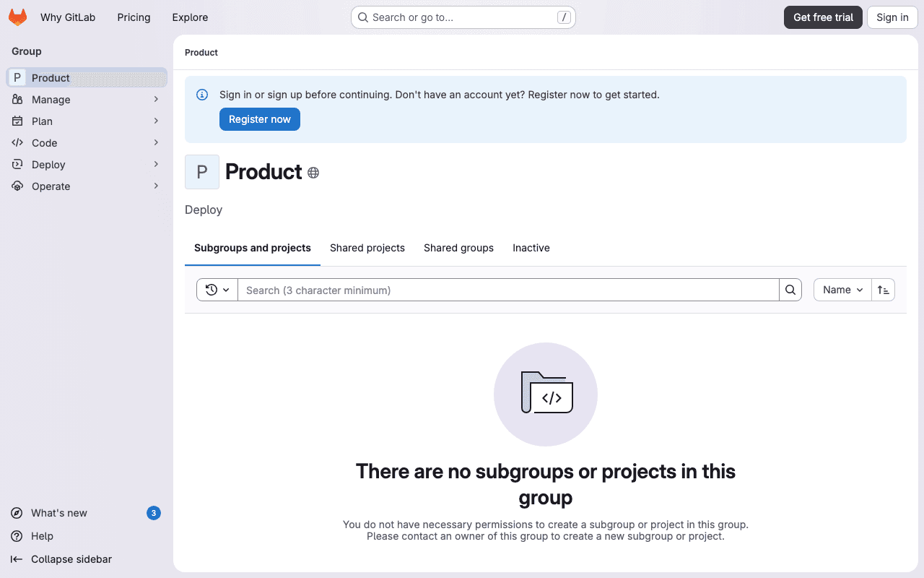Click the subgroup search input field
The height and width of the screenshot is (578, 924).
[505, 290]
